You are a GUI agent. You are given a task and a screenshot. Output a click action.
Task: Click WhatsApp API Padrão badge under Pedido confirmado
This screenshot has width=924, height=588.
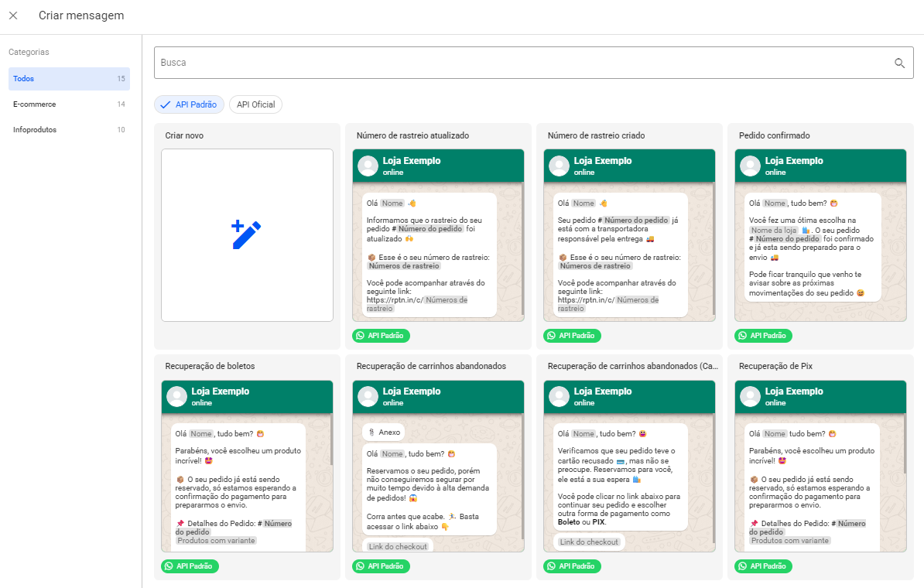pyautogui.click(x=763, y=336)
